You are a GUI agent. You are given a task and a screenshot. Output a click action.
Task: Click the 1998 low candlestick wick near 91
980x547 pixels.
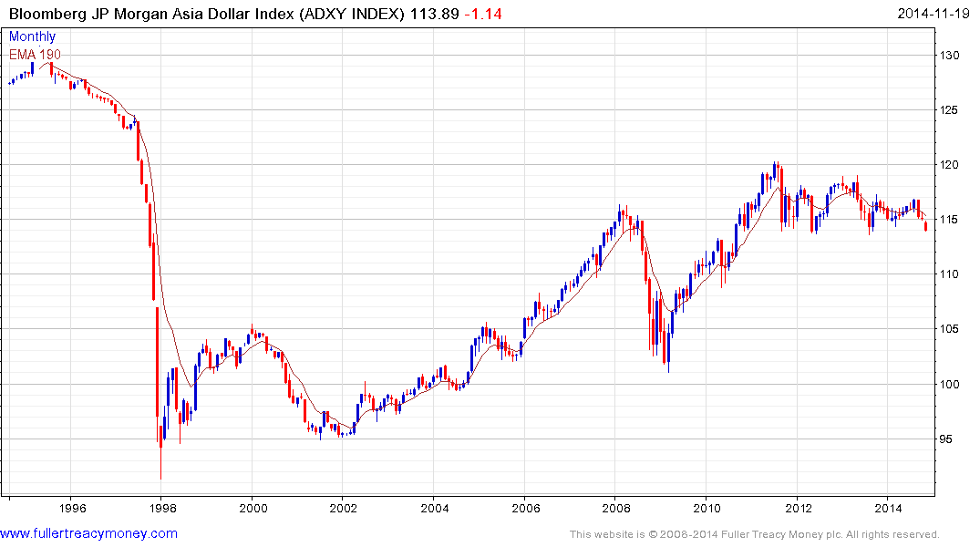160,462
